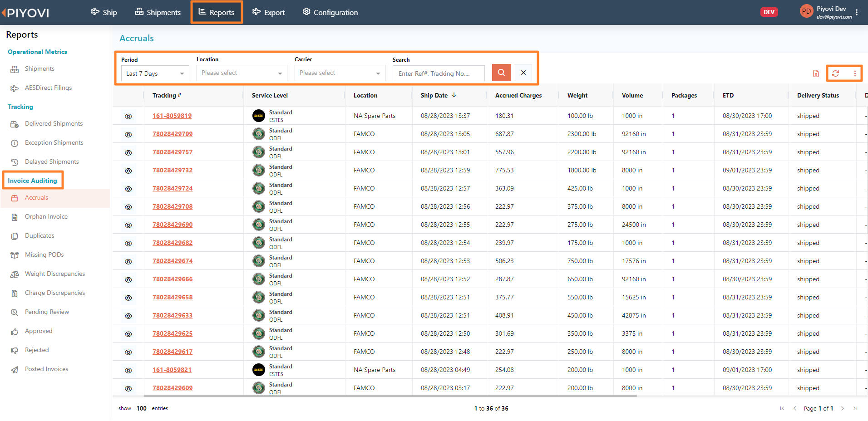868x421 pixels.
Task: Go to Posted Invoices
Action: click(46, 369)
